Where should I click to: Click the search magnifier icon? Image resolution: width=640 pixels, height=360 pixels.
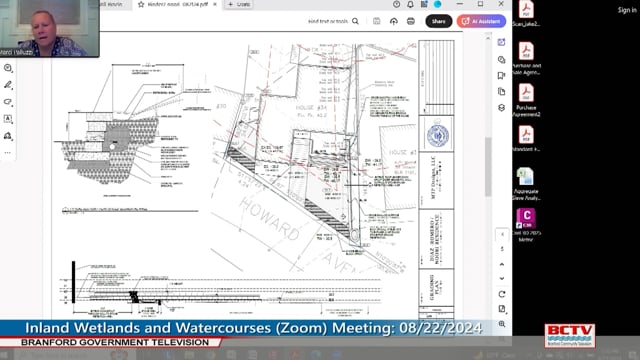[x=356, y=21]
